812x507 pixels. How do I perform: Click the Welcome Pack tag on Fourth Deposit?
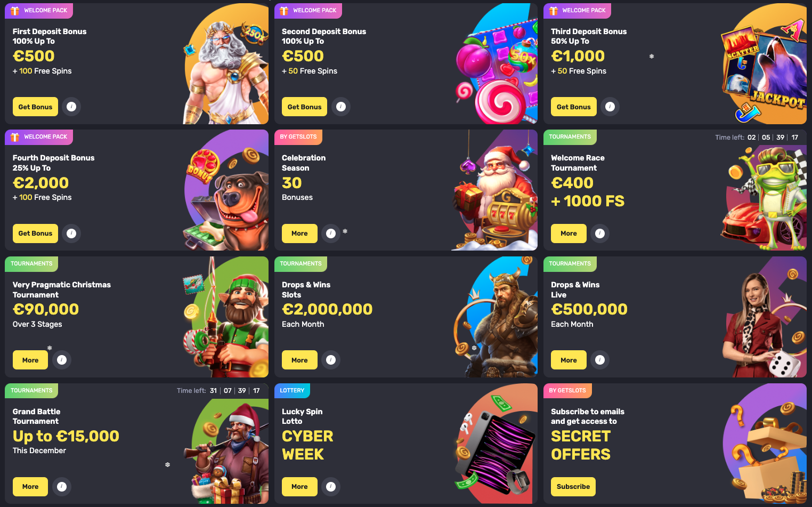[39, 137]
